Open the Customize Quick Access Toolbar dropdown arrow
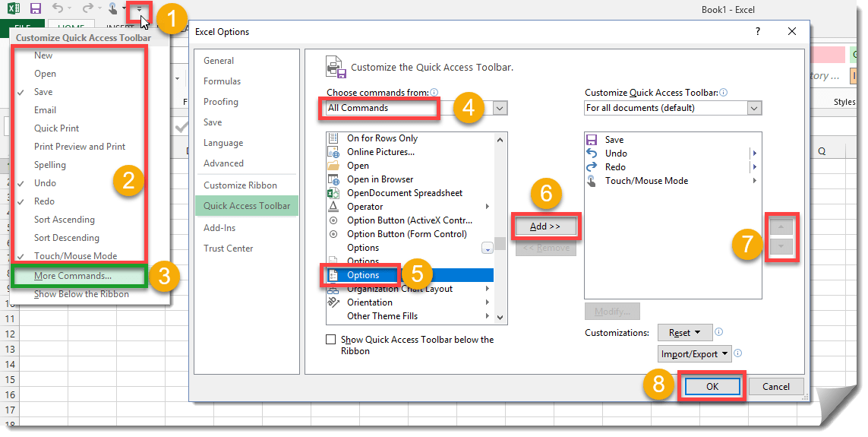The image size is (868, 437). [x=139, y=9]
